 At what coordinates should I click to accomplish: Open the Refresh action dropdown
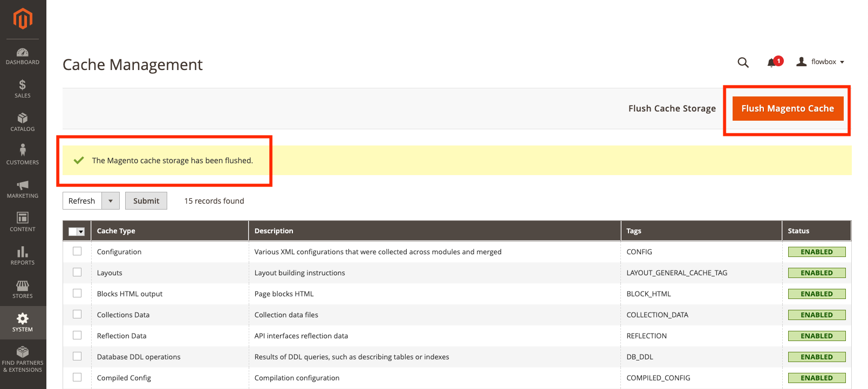(111, 201)
